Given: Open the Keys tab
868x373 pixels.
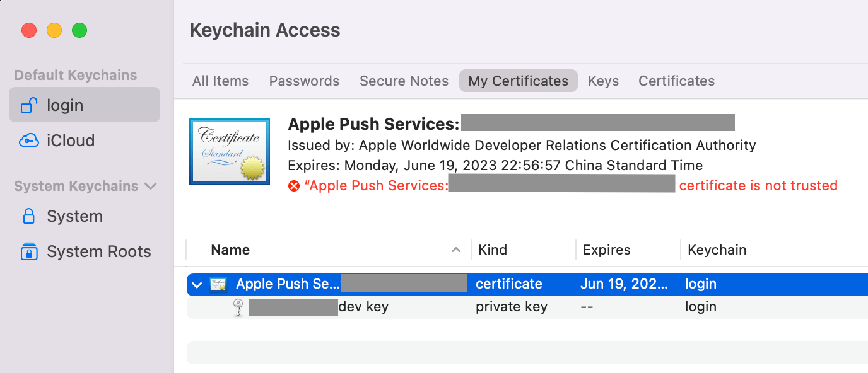Looking at the screenshot, I should 603,81.
